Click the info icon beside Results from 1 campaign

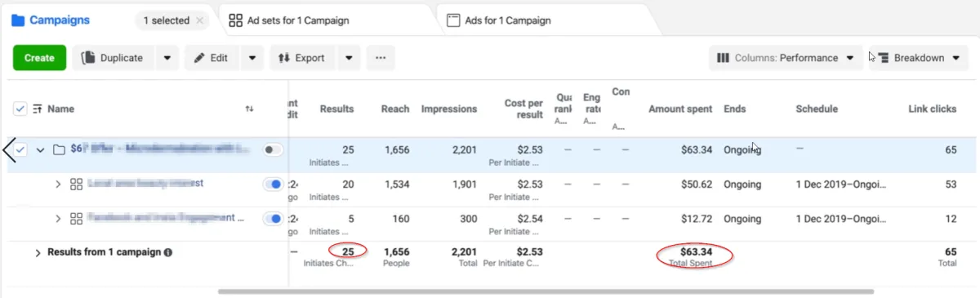coord(168,253)
